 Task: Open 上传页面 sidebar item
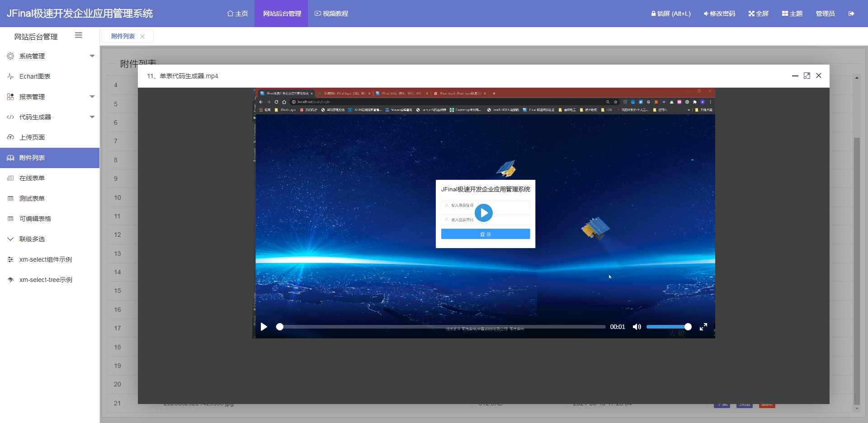(x=50, y=137)
